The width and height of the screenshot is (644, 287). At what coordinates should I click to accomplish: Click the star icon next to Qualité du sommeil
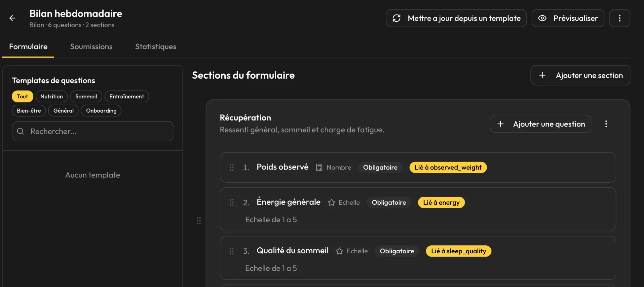coord(339,251)
